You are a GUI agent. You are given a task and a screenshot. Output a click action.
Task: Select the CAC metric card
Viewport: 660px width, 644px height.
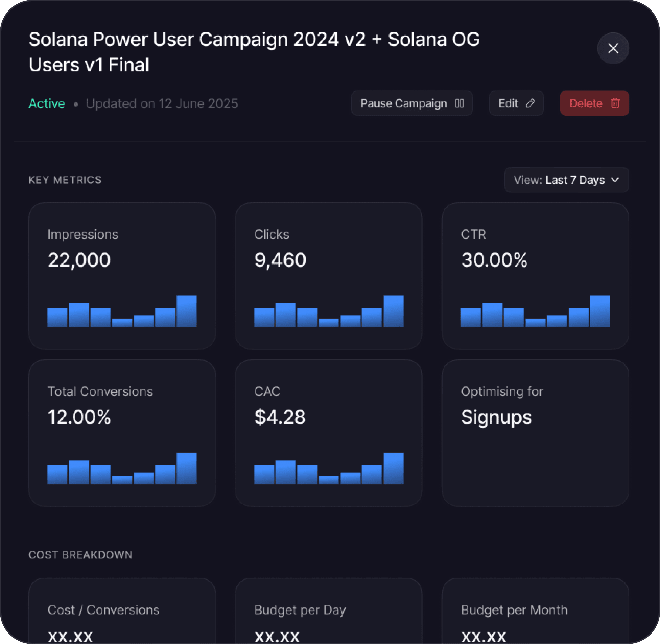click(328, 432)
